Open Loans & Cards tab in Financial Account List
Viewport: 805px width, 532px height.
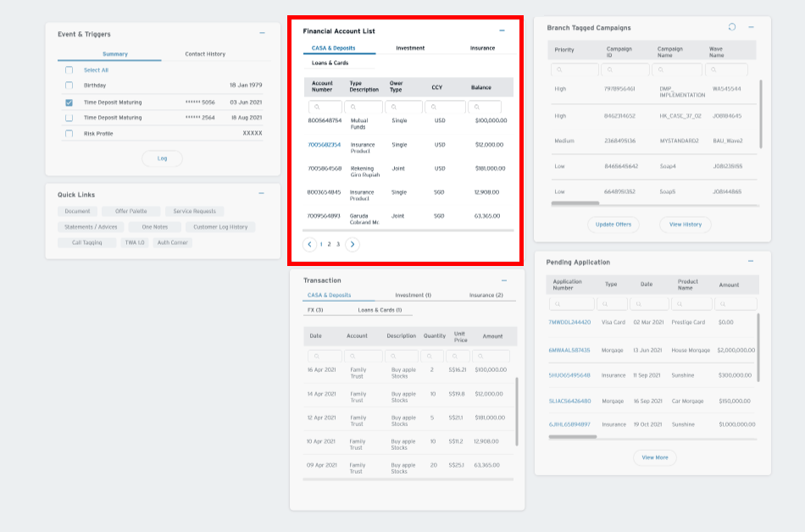(330, 63)
